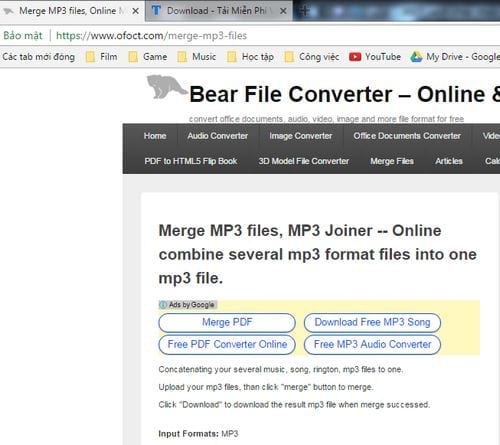Viewport: 500px width, 445px height.
Task: Click the Download Free MP3 Song button
Action: click(372, 322)
